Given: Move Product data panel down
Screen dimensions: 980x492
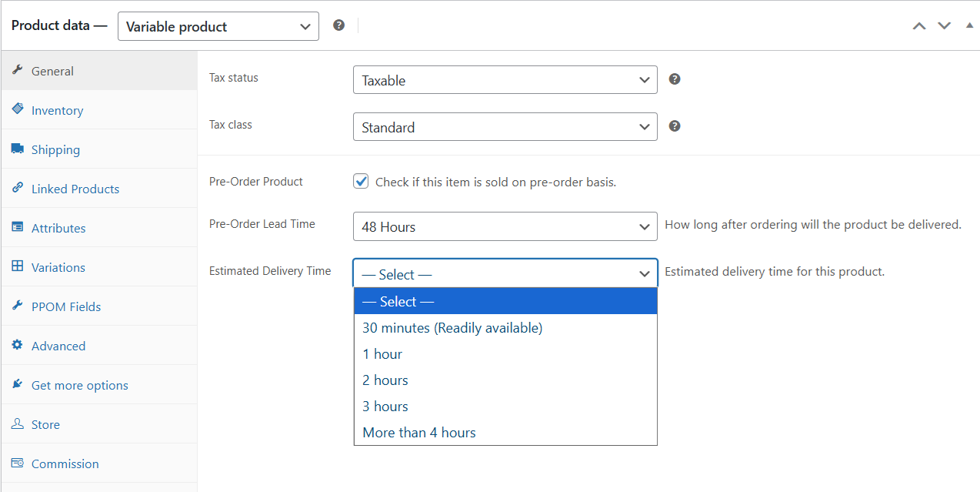Looking at the screenshot, I should pos(944,25).
